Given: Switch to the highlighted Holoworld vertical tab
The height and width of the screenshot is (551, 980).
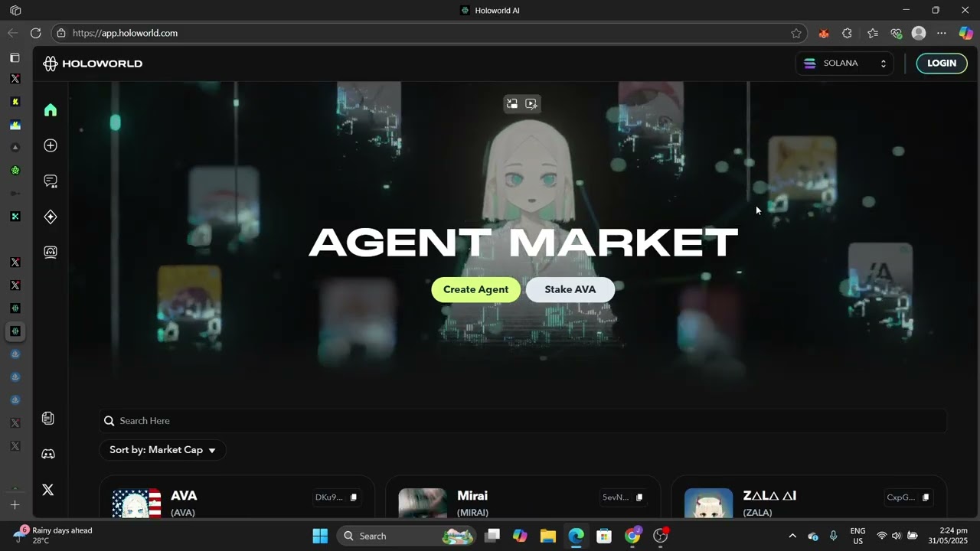Looking at the screenshot, I should pos(15,331).
